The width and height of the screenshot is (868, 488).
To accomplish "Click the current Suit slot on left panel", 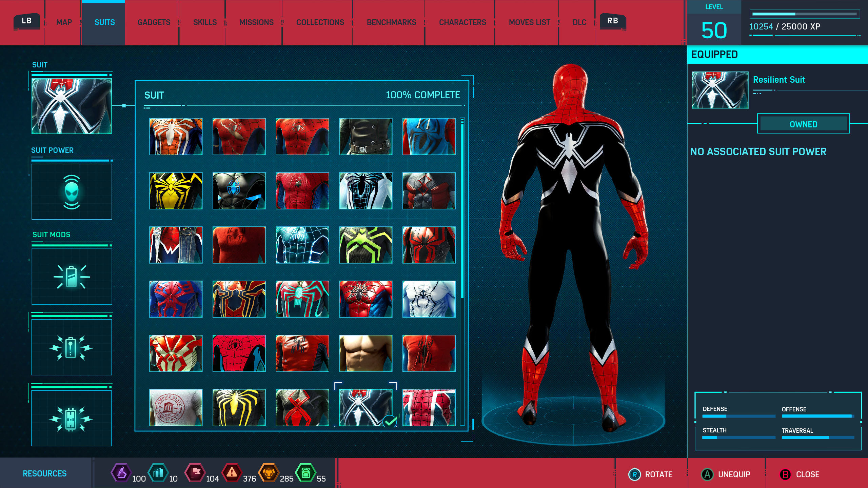I will pos(72,106).
